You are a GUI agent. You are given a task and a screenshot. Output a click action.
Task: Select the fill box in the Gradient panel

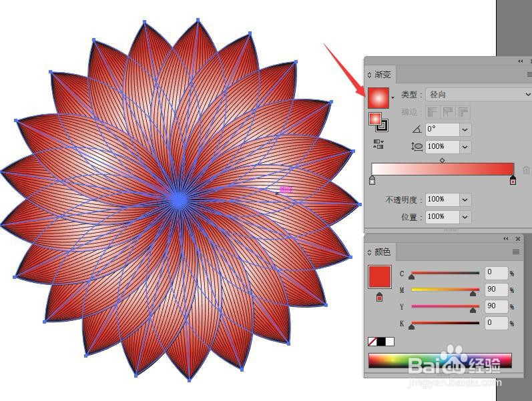point(375,119)
